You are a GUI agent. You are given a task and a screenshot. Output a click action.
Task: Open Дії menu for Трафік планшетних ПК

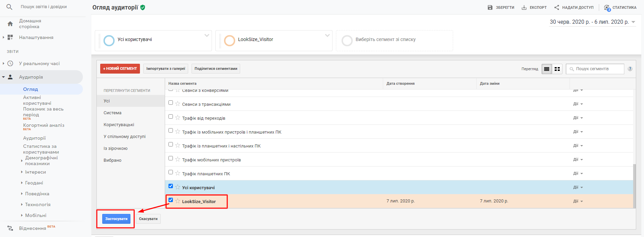(578, 173)
